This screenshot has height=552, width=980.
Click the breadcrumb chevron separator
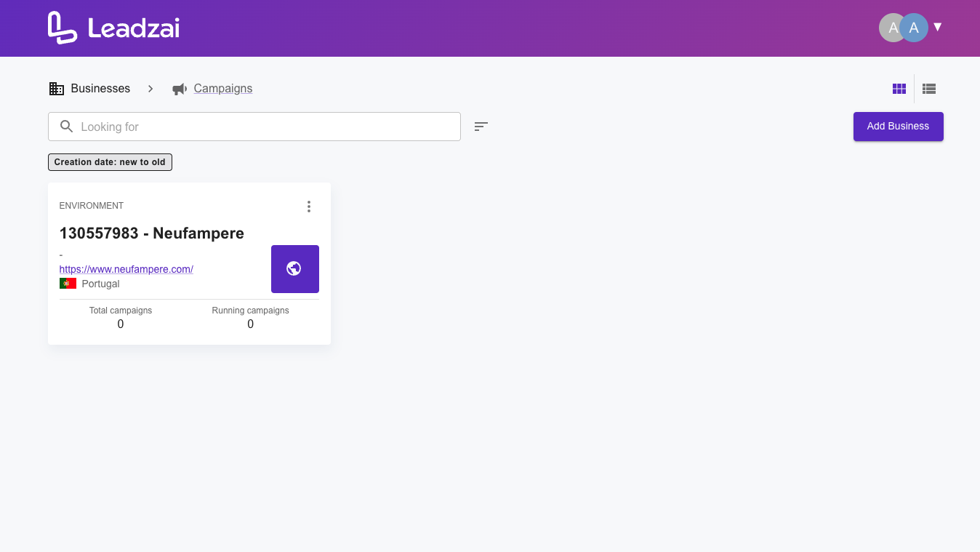[150, 89]
